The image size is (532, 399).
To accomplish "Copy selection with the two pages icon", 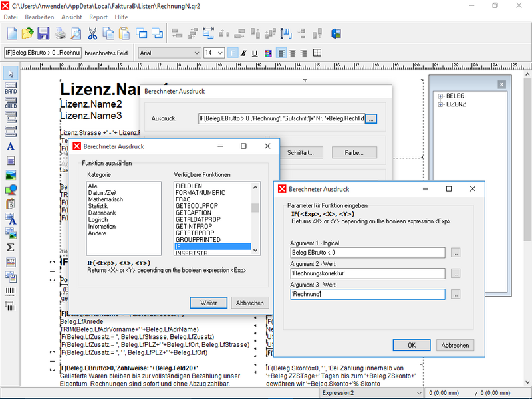I will coord(108,34).
